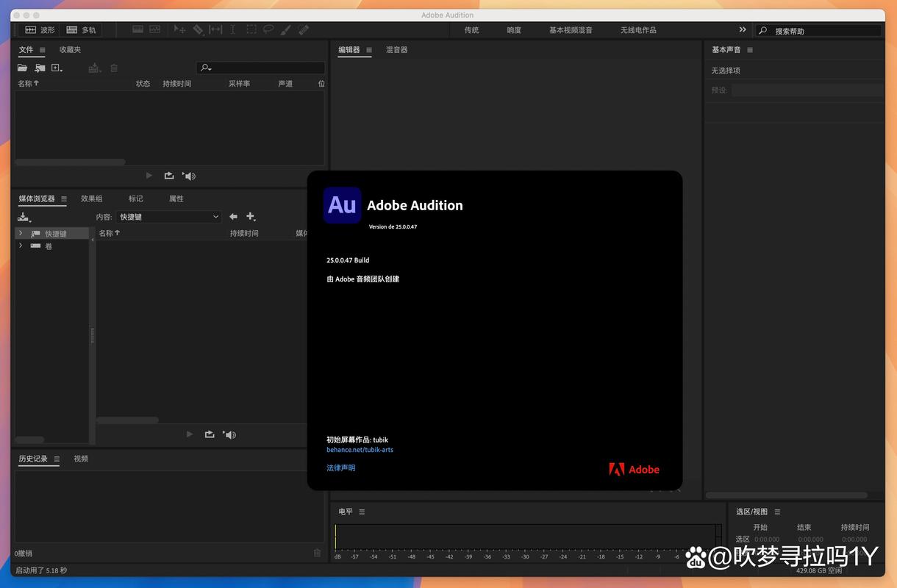Open the workspace overflow chevron in top bar
Screen dimensions: 897x588
[x=744, y=29]
